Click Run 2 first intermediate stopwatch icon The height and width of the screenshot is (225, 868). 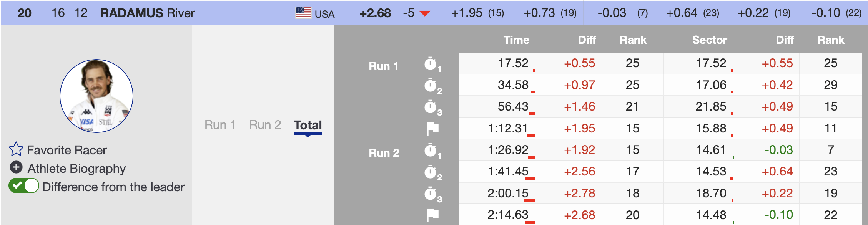click(431, 151)
